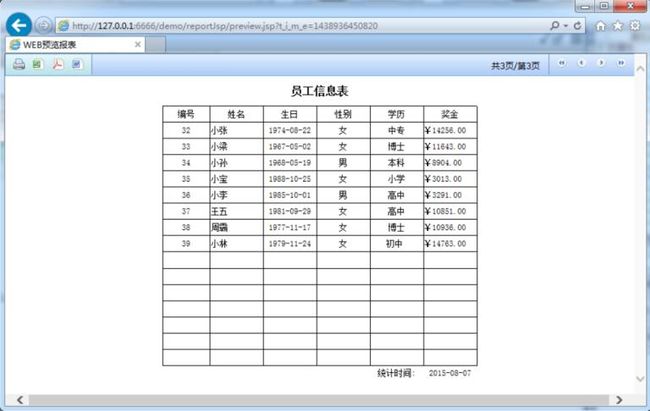Image resolution: width=650 pixels, height=411 pixels.
Task: Click the address bar search magnifier icon
Action: click(554, 26)
